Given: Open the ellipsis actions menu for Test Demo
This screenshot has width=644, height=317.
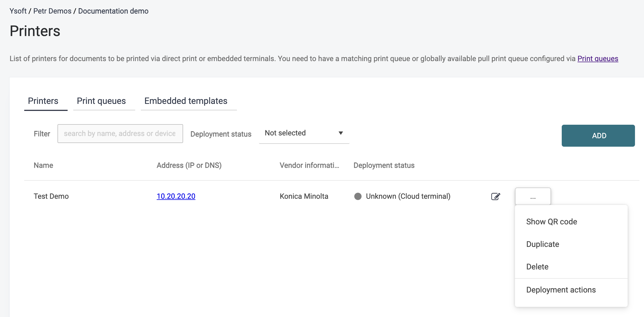Looking at the screenshot, I should point(532,196).
